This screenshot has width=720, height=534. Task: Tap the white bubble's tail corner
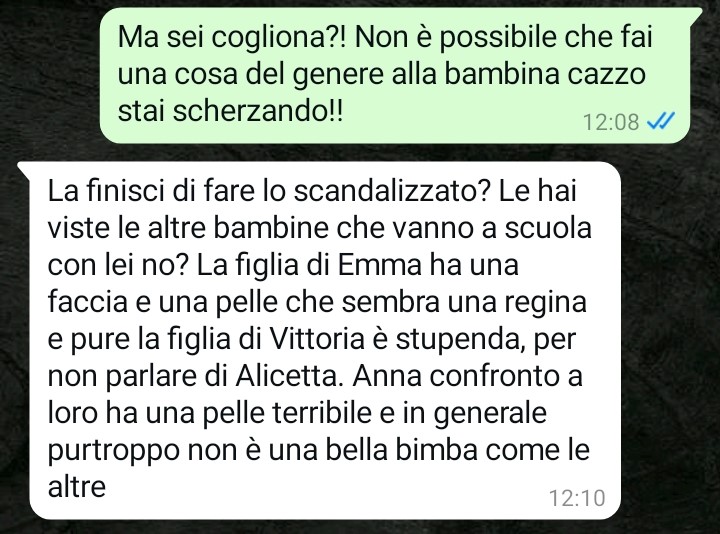(23, 169)
